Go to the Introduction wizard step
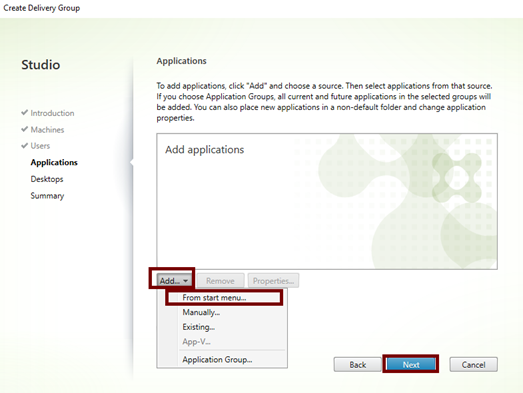The image size is (523, 393). tap(52, 113)
